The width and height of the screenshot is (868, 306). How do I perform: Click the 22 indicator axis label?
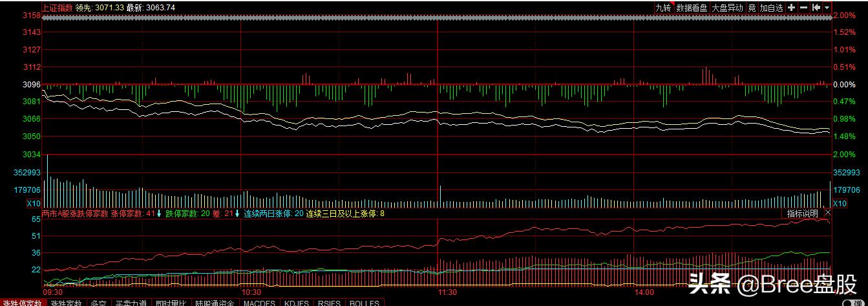(36, 270)
